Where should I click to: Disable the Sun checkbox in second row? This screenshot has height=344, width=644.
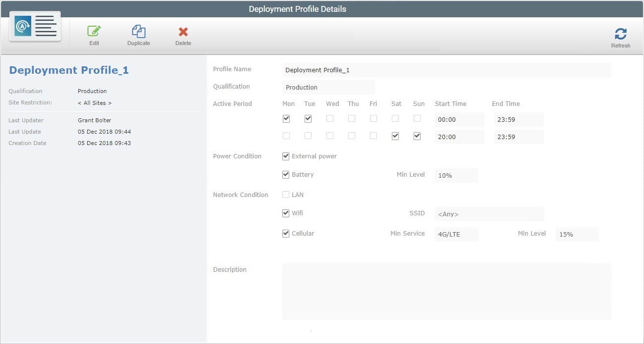[417, 136]
